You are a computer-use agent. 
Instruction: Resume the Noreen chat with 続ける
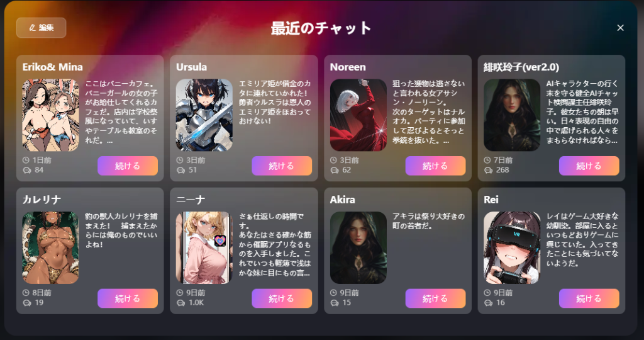tap(435, 166)
